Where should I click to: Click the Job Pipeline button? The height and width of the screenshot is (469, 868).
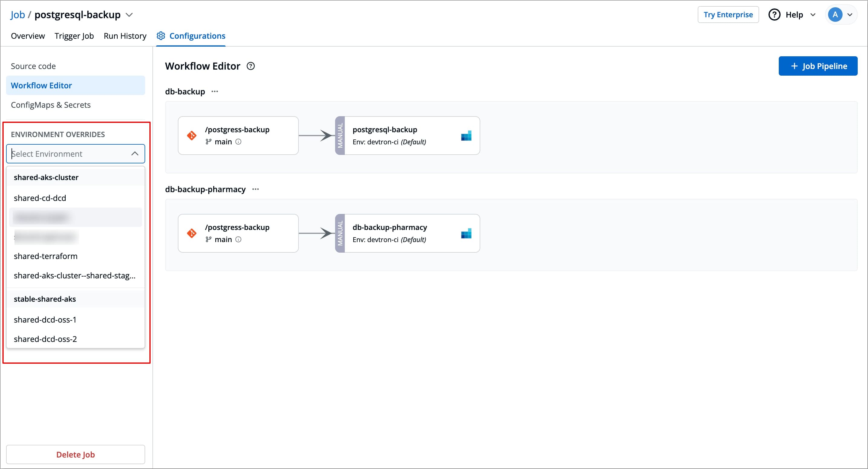[818, 66]
